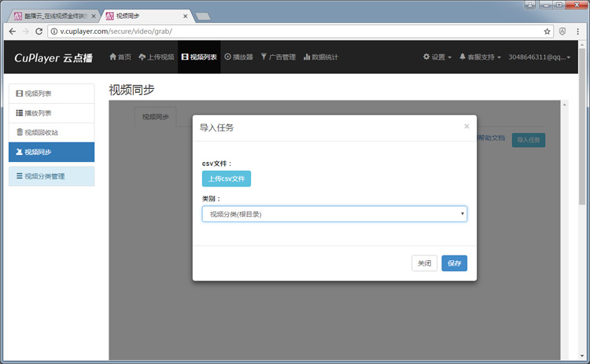590x364 pixels.
Task: Open 上传视频 cloud upload icon
Action: 142,57
